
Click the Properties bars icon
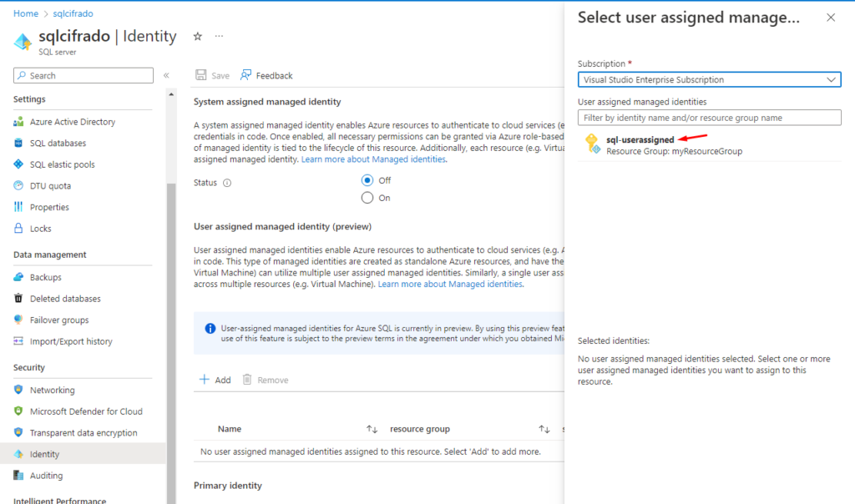coord(18,206)
